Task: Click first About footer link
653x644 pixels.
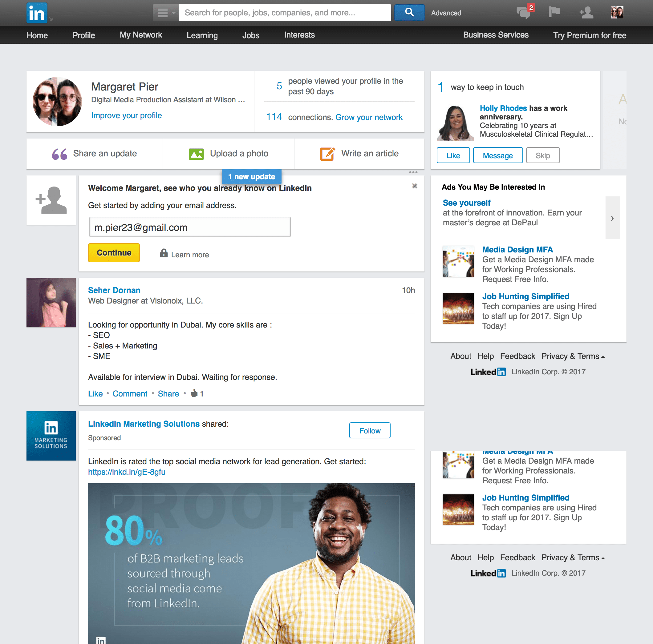Action: tap(460, 356)
